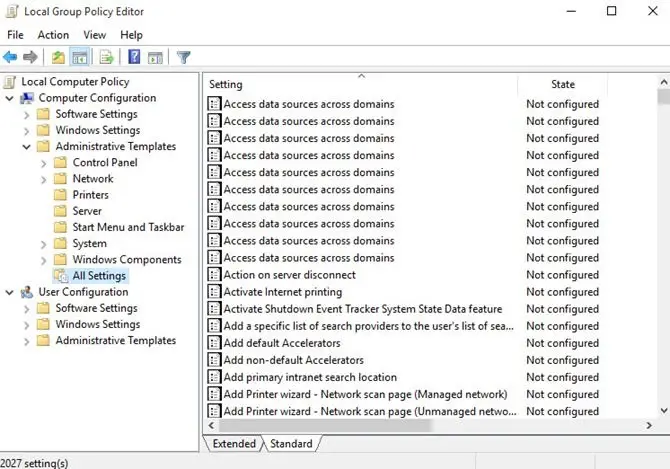This screenshot has width=670, height=469.
Task: Click the horizontal scrollbar left arrow
Action: [211, 425]
